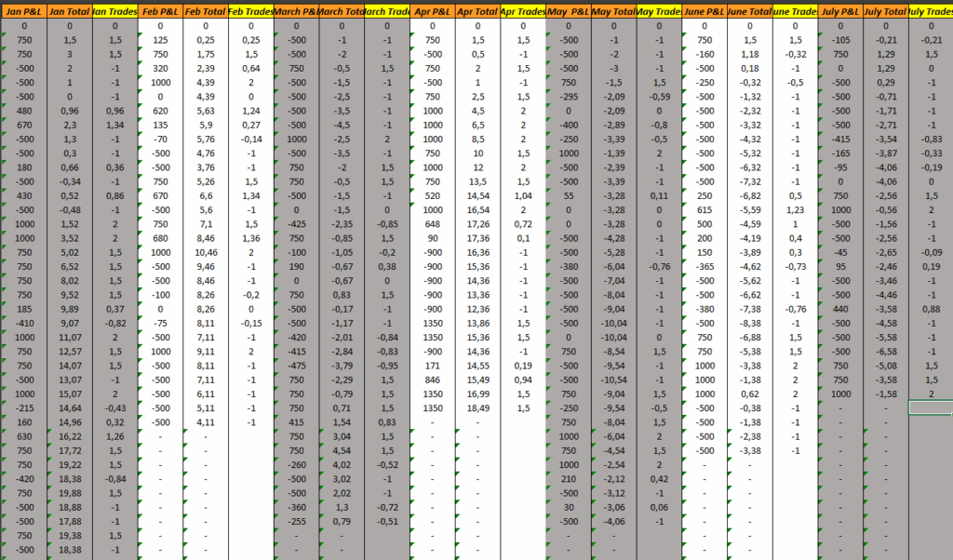Click the selected empty cell in July Trades
This screenshot has height=560, width=953.
931,408
